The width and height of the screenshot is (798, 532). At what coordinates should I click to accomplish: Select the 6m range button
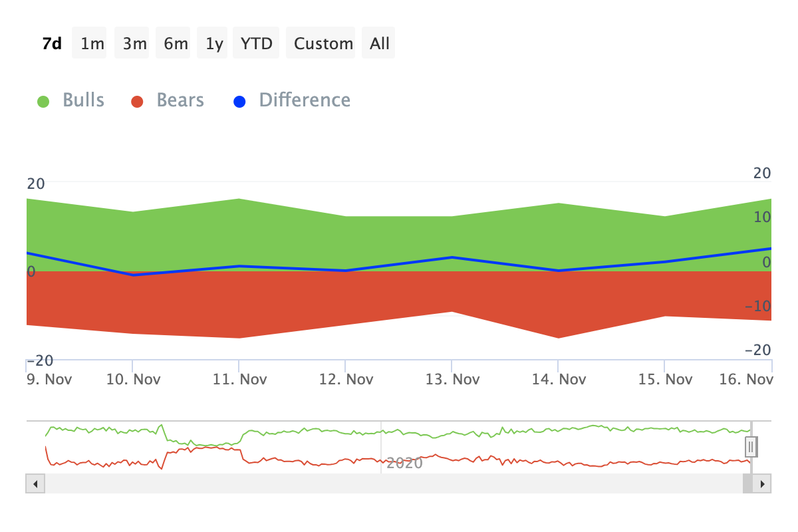176,43
